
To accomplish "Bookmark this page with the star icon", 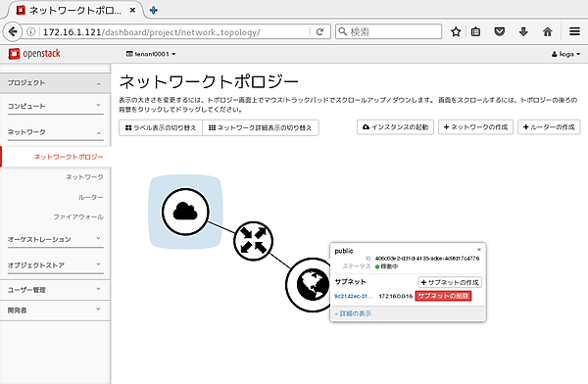I will point(456,32).
